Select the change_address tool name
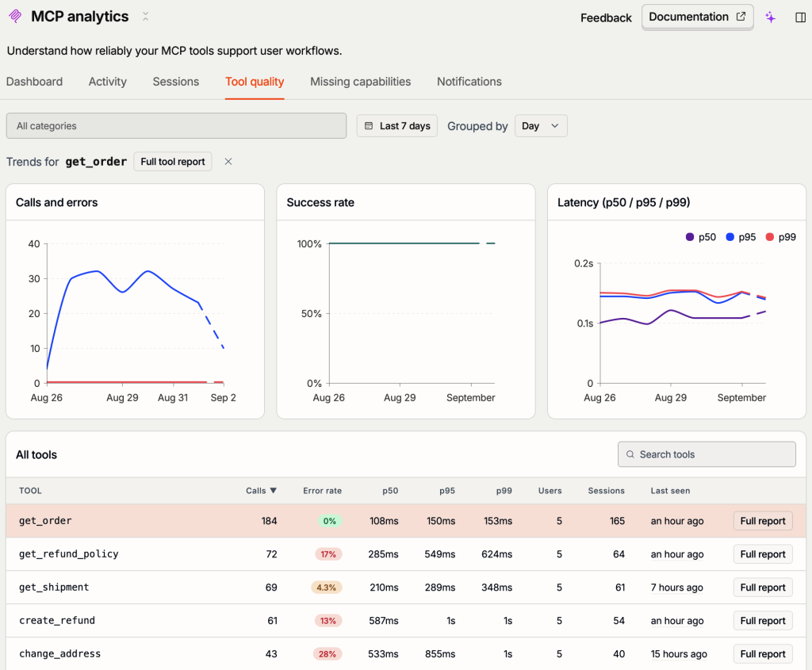Image resolution: width=812 pixels, height=670 pixels. coord(59,653)
